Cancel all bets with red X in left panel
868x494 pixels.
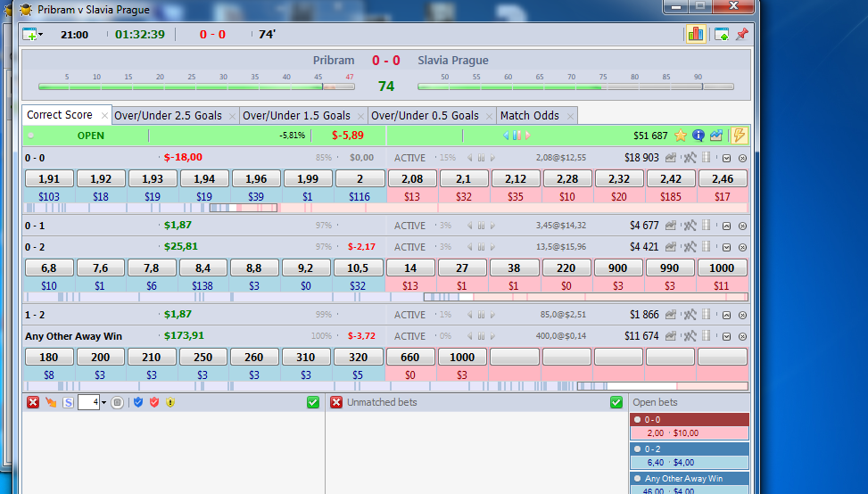click(x=33, y=402)
